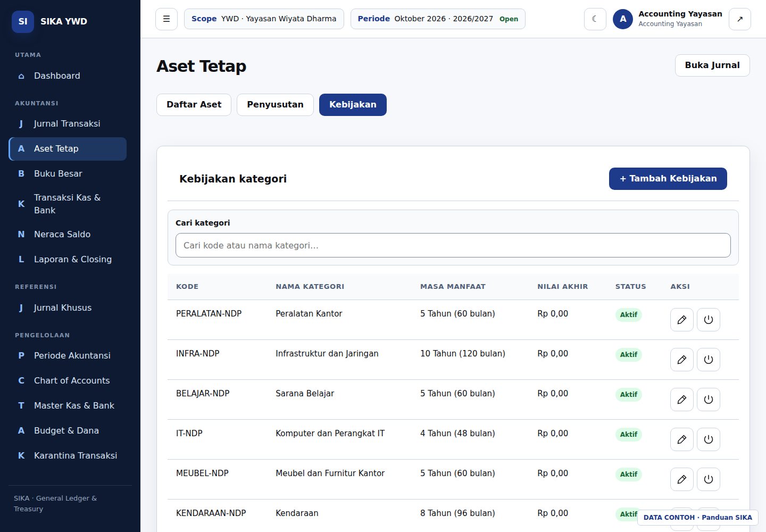Edit the IT-NDP policy
This screenshot has height=532, width=766.
(681, 439)
